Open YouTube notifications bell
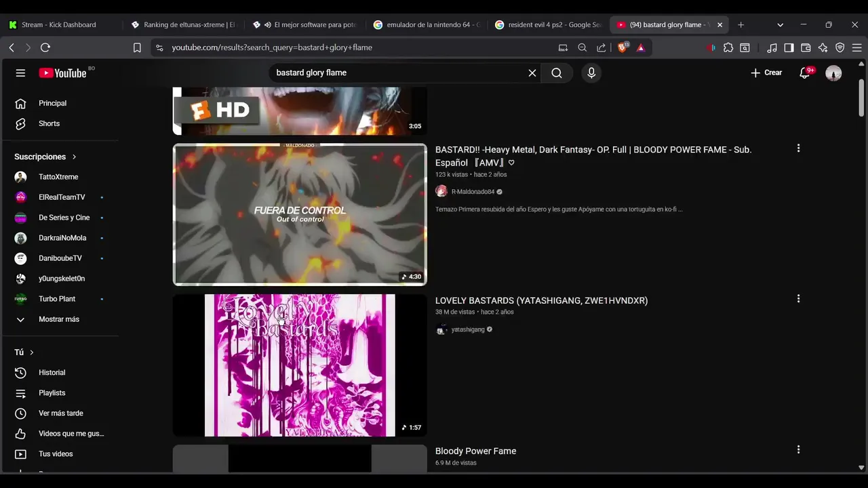This screenshot has height=488, width=868. pyautogui.click(x=805, y=73)
